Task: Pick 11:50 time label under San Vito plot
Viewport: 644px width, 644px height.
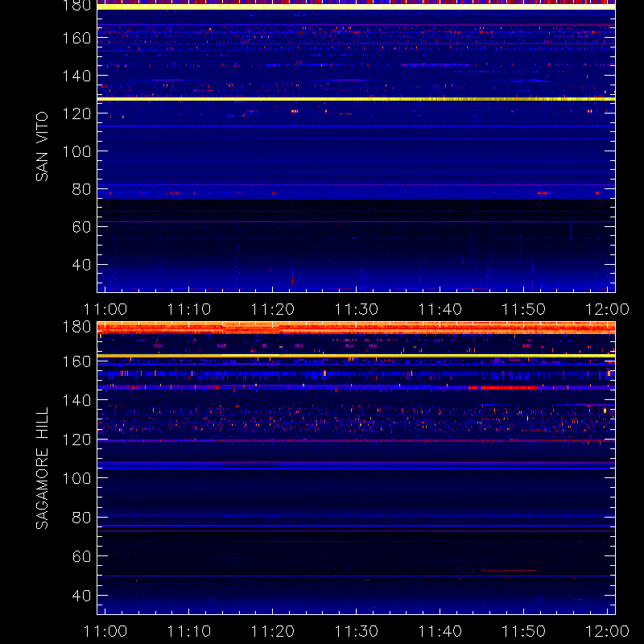Action: (x=524, y=309)
